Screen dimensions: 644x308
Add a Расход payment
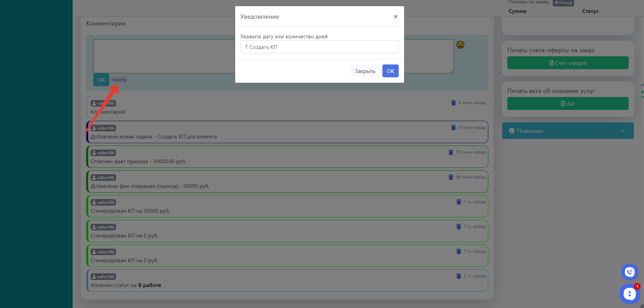[563, 3]
